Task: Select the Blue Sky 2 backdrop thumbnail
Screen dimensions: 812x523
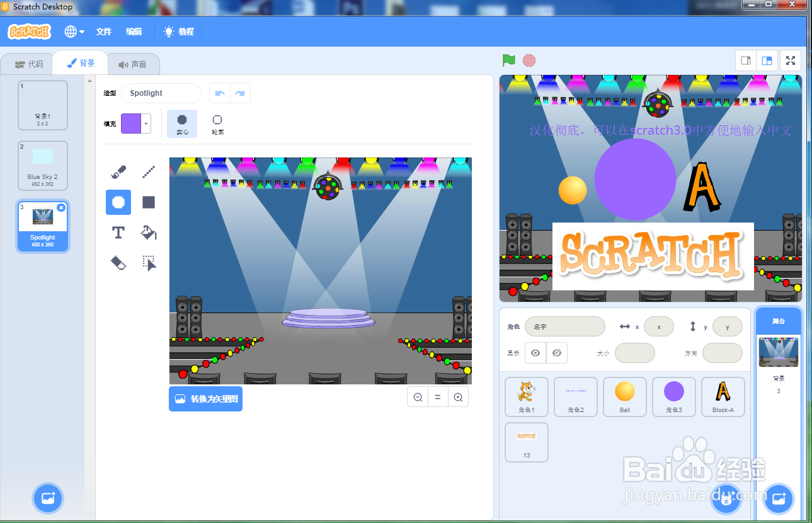Action: click(x=42, y=165)
